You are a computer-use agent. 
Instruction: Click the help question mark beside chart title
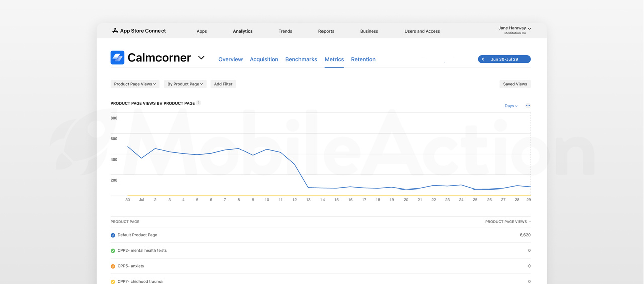199,103
